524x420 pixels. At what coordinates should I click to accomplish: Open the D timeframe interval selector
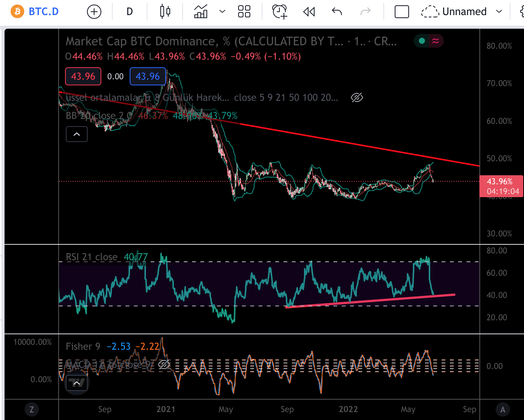click(130, 12)
